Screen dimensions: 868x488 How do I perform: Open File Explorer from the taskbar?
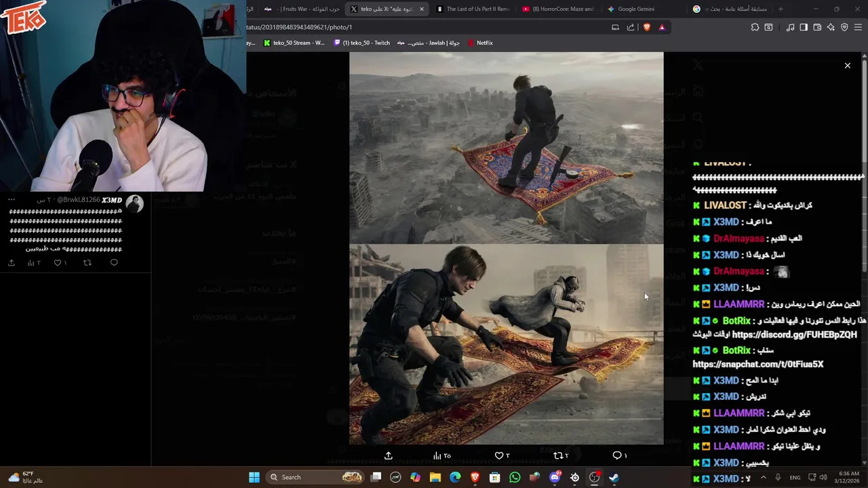pos(435,477)
